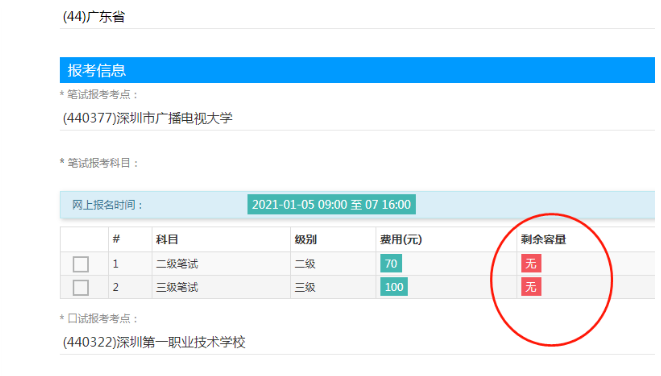Click the 报考信息 section header
Viewport: 661px width, 376px height.
(357, 70)
